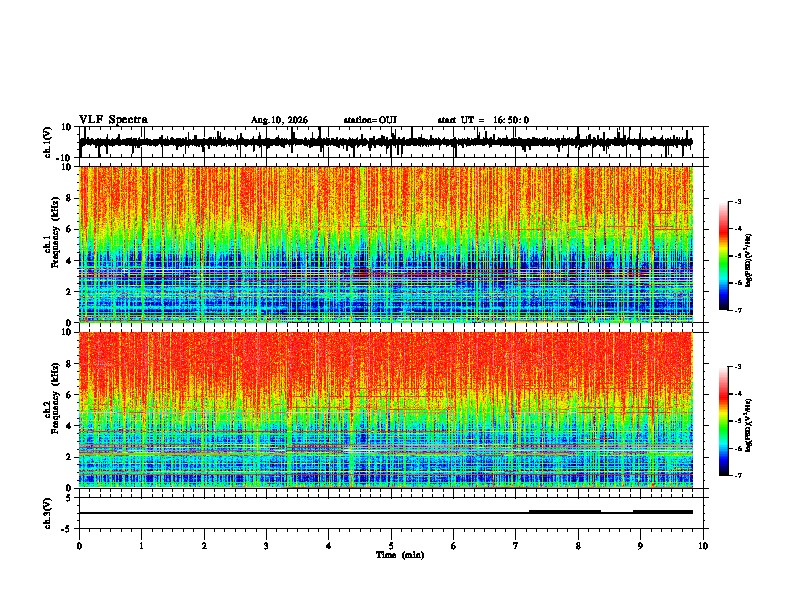Click the ch.1 frequency tick "8"

pos(70,198)
